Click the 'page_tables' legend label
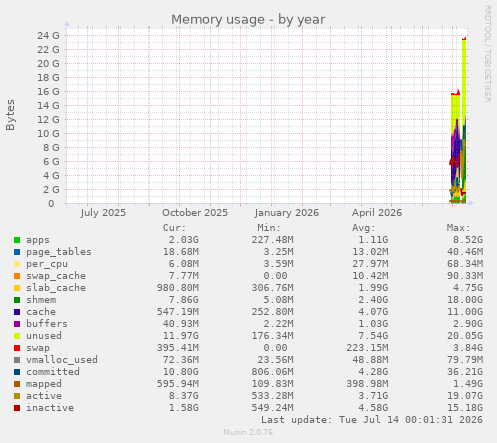 pyautogui.click(x=59, y=252)
